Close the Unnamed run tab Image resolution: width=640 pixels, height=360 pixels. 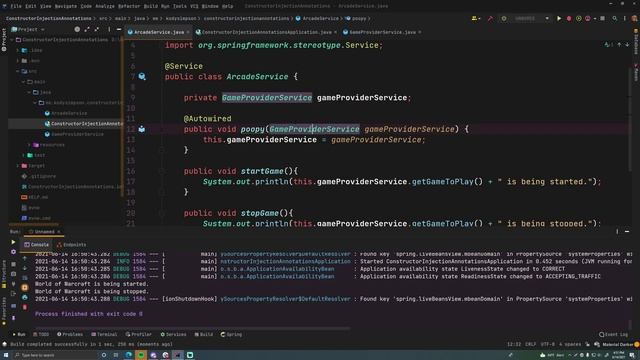[x=59, y=232]
